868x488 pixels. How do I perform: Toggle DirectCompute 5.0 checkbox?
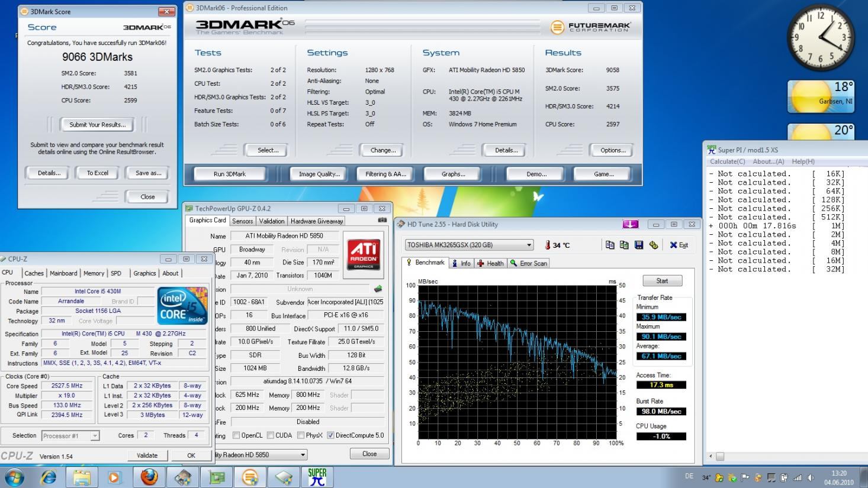tap(330, 435)
